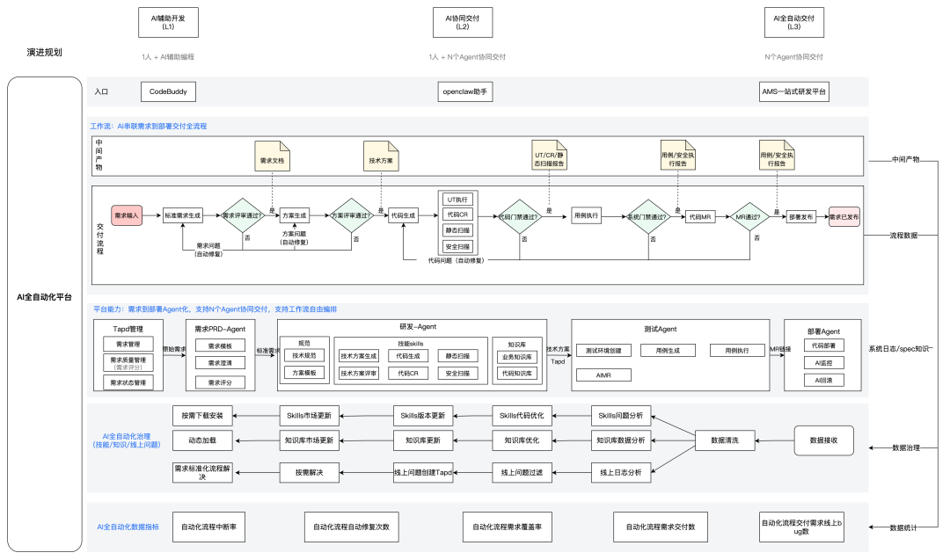The width and height of the screenshot is (950, 560).
Task: Click the rounded 数据接收 node
Action: [824, 440]
